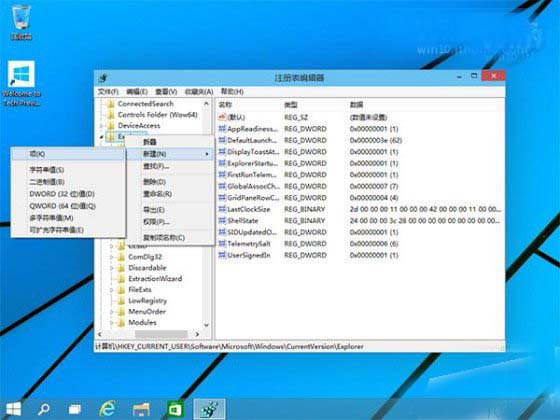Viewport: 560px width, 420px height.
Task: Click the DisplayToastAt DWORD value icon
Action: pyautogui.click(x=222, y=151)
